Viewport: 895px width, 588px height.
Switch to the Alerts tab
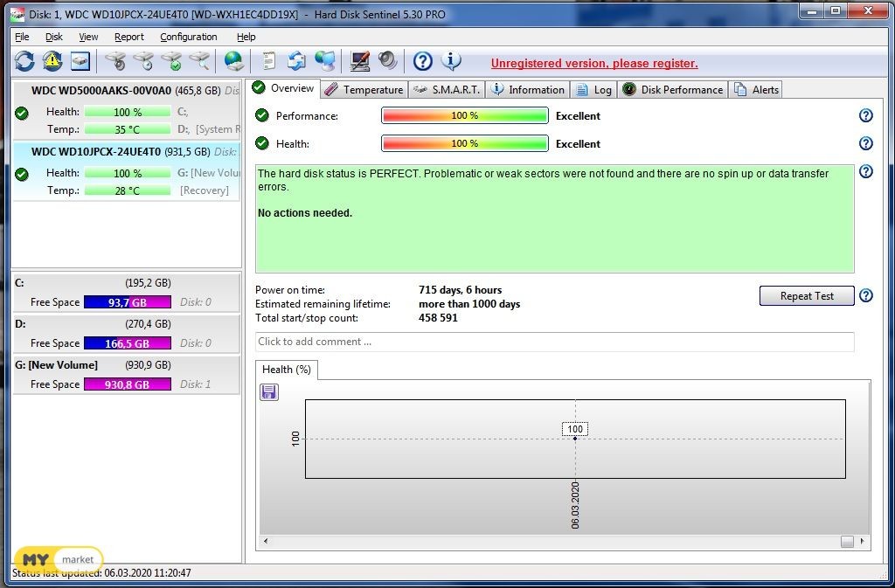756,89
